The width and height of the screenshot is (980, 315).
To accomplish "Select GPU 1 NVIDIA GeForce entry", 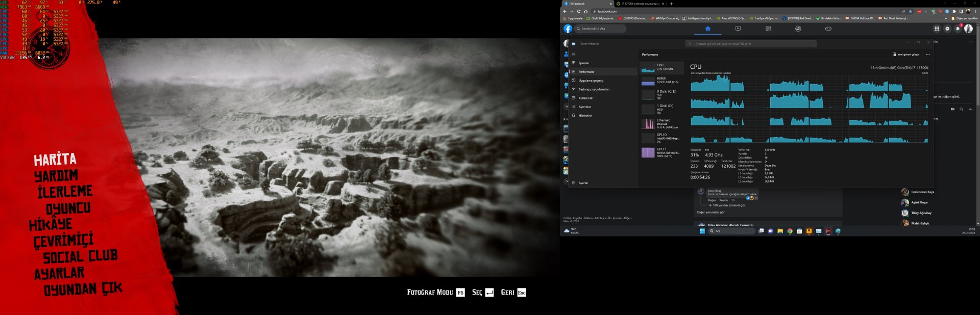I will coord(661,152).
